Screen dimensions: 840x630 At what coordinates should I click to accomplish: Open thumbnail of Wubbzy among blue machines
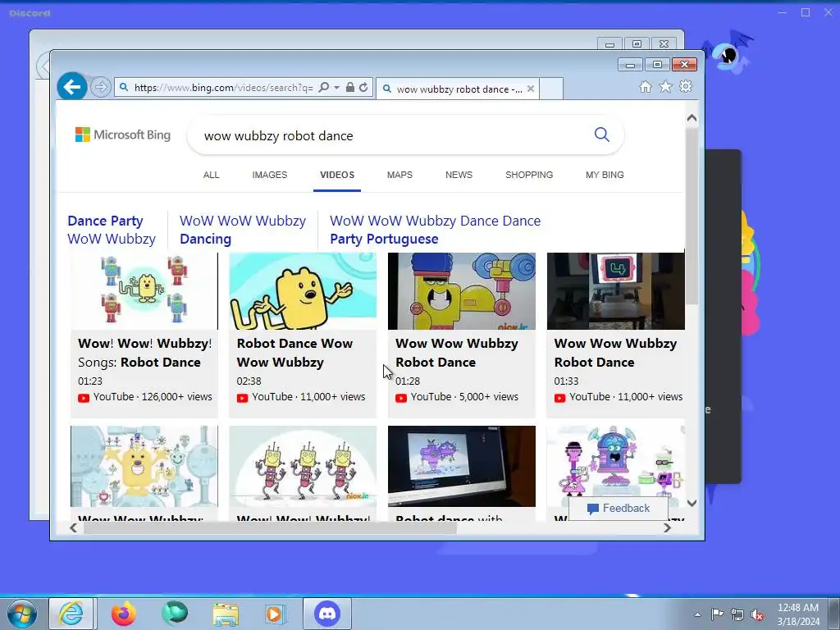point(144,466)
